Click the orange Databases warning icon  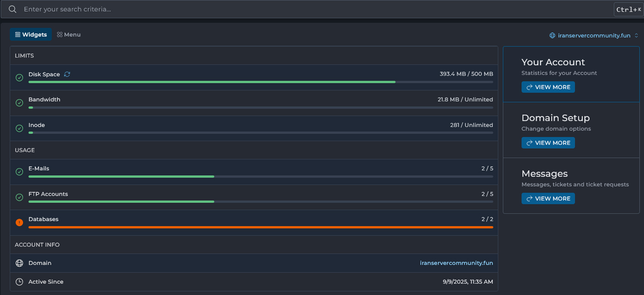coord(19,222)
